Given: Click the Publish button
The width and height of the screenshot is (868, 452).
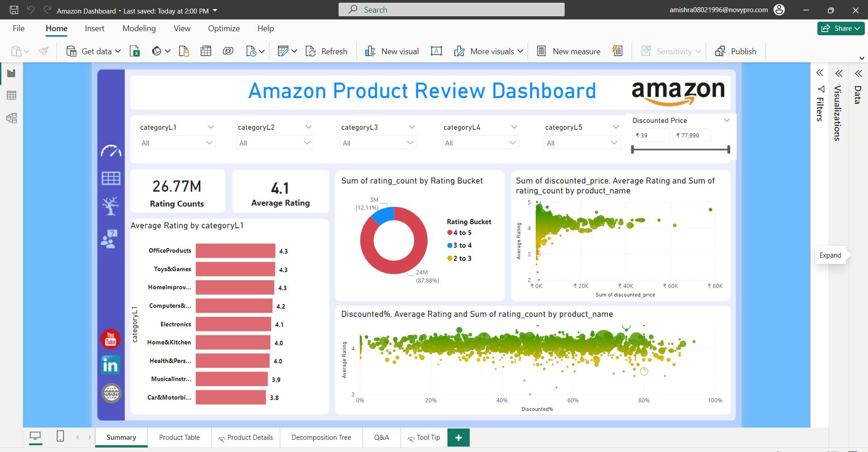Looking at the screenshot, I should (736, 51).
